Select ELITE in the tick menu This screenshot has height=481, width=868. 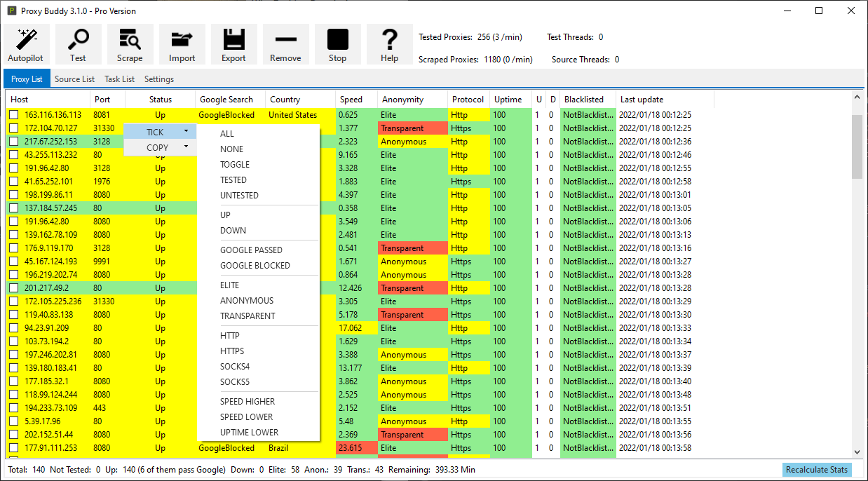click(x=231, y=285)
